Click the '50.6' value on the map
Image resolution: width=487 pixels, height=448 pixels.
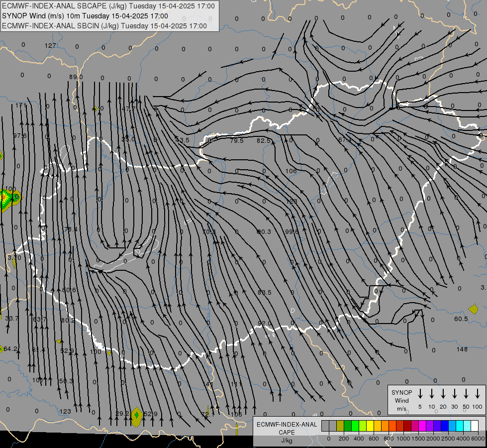[x=69, y=290]
